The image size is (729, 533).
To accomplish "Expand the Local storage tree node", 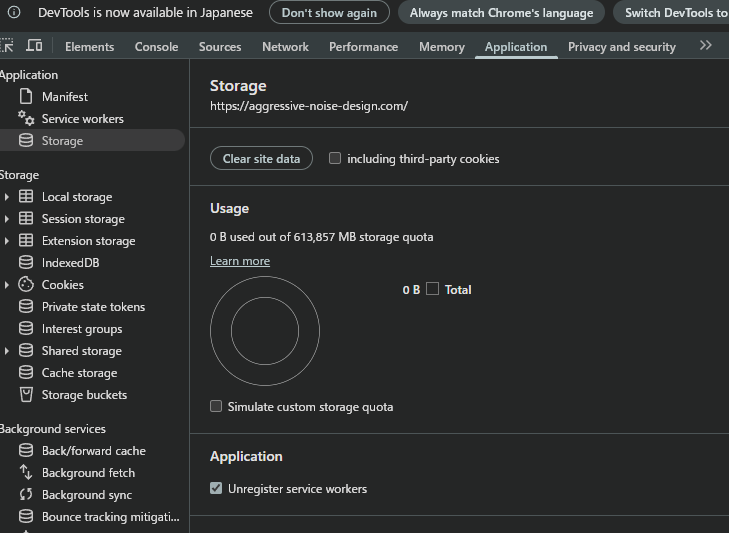I will point(7,197).
